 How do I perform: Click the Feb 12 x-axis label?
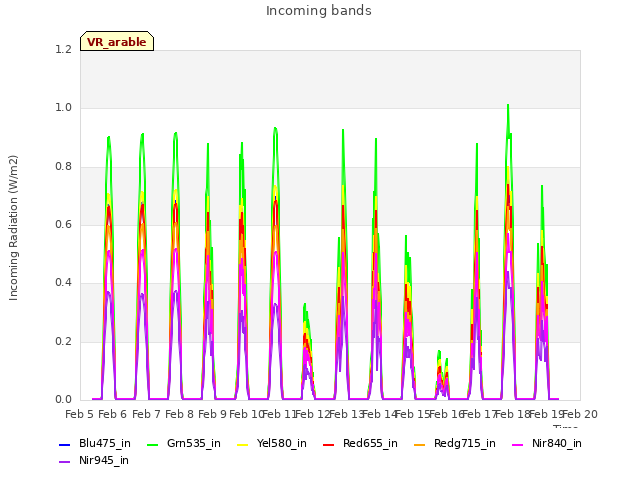pyautogui.click(x=312, y=414)
